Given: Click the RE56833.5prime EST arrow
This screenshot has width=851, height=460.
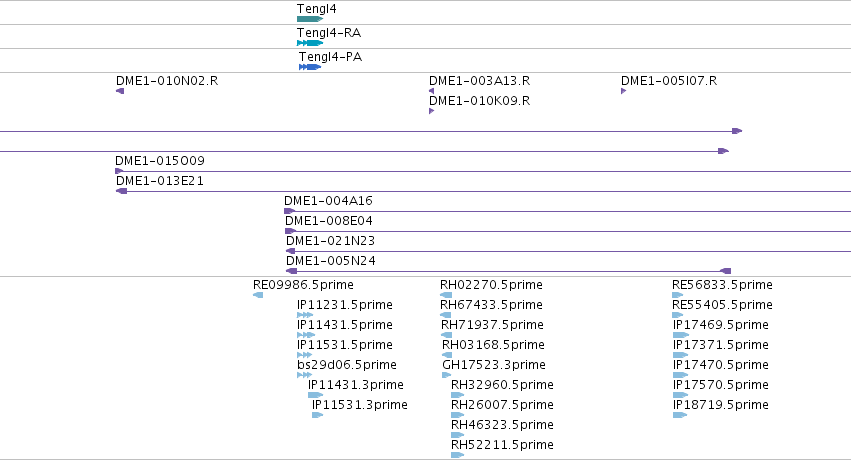Looking at the screenshot, I should 677,295.
